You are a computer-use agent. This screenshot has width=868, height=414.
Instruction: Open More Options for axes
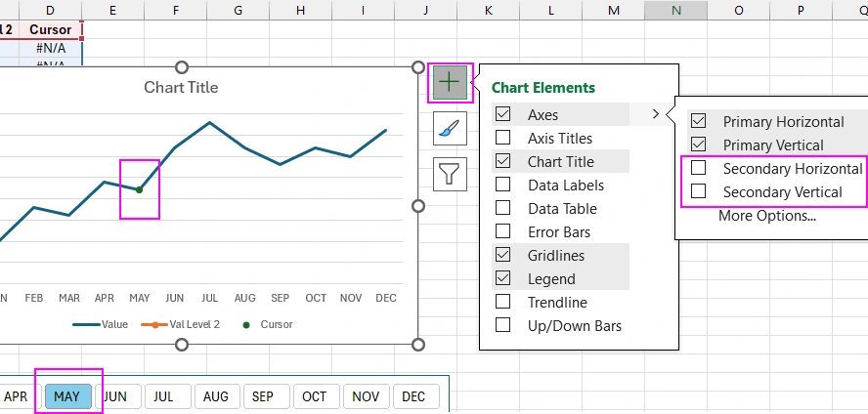tap(766, 216)
